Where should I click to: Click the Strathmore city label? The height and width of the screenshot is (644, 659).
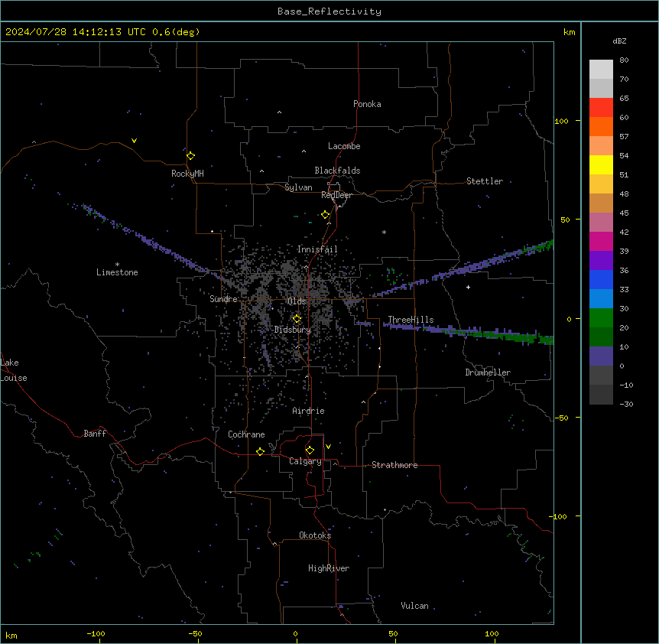point(394,465)
